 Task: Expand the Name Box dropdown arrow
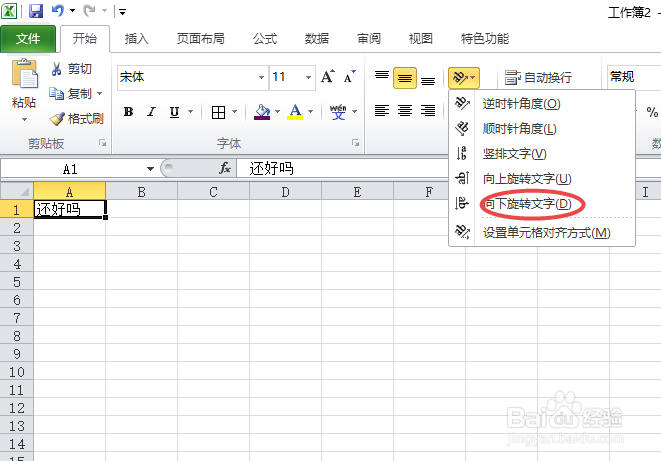[x=150, y=169]
